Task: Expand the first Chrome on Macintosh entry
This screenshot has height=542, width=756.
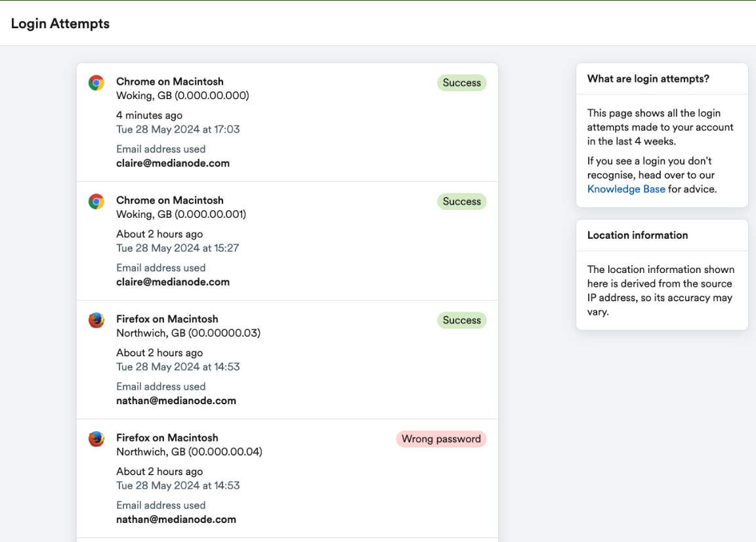Action: tap(169, 81)
